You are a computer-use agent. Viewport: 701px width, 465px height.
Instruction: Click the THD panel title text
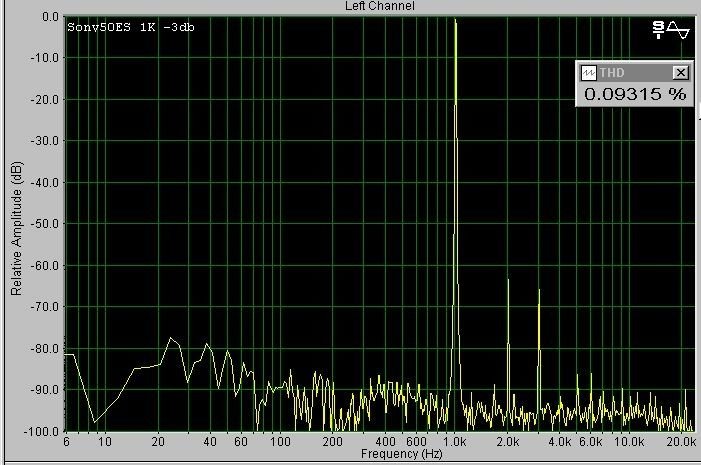[612, 72]
